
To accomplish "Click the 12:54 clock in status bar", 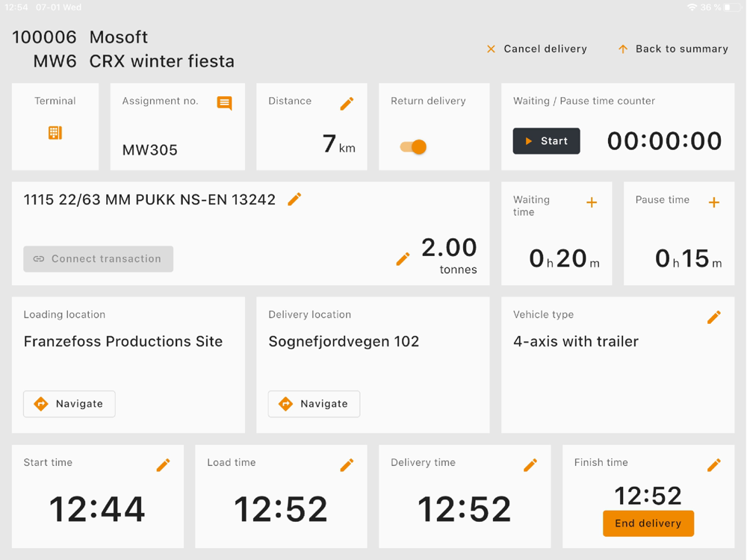I will tap(16, 7).
